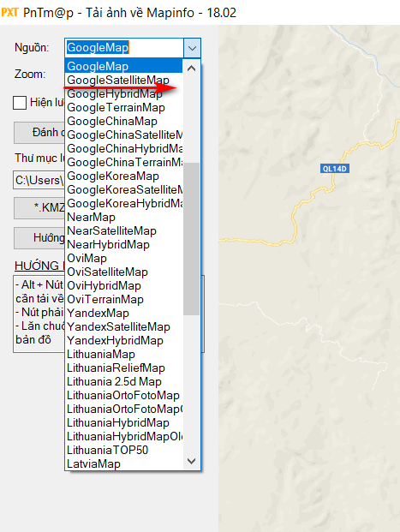Choose NearHybridMap source
The width and height of the screenshot is (400, 532).
124,245
